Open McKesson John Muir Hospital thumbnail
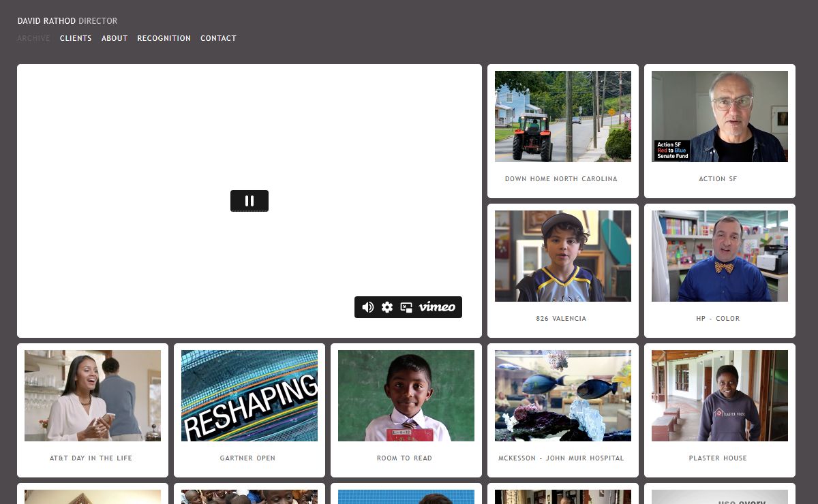This screenshot has height=504, width=818. point(563,396)
